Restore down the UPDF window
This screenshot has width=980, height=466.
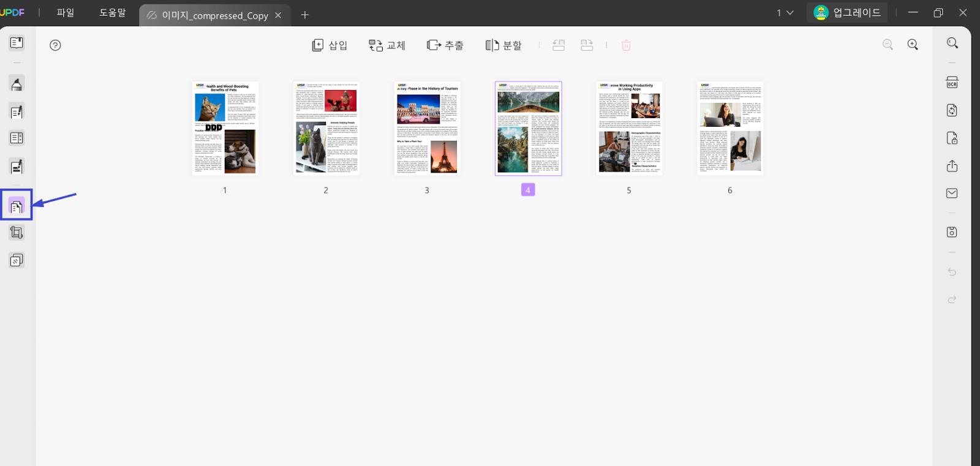pyautogui.click(x=938, y=12)
